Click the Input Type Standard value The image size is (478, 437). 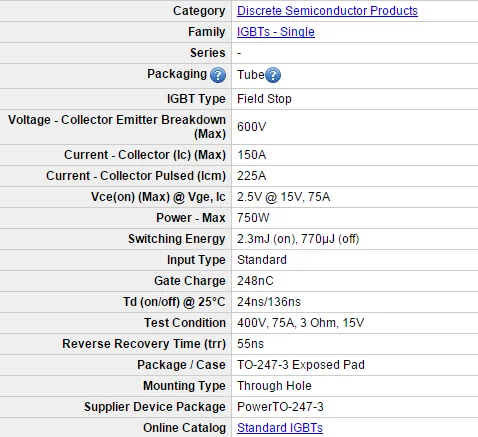(x=262, y=260)
